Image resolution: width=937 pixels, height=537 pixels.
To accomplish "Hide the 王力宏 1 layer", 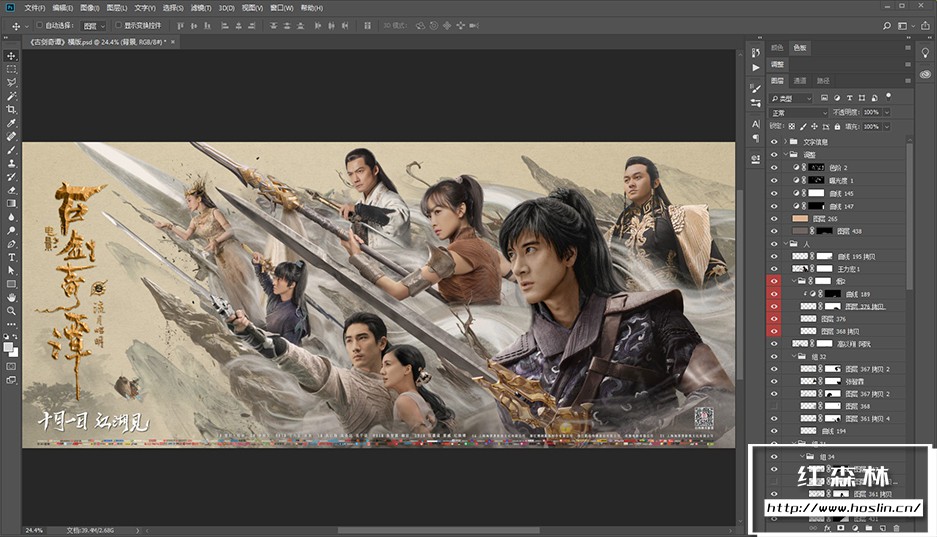I will pyautogui.click(x=774, y=269).
